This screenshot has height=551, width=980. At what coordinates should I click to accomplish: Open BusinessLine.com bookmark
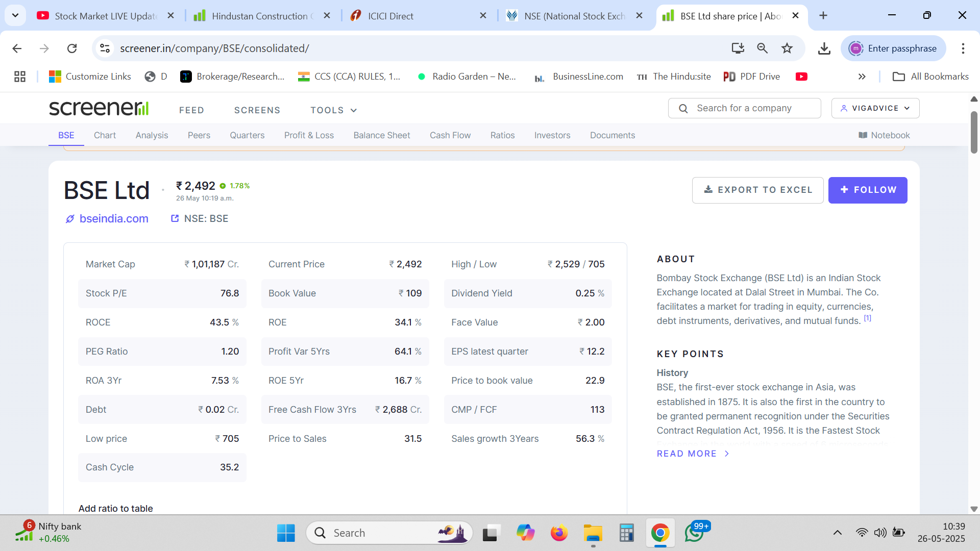point(578,77)
